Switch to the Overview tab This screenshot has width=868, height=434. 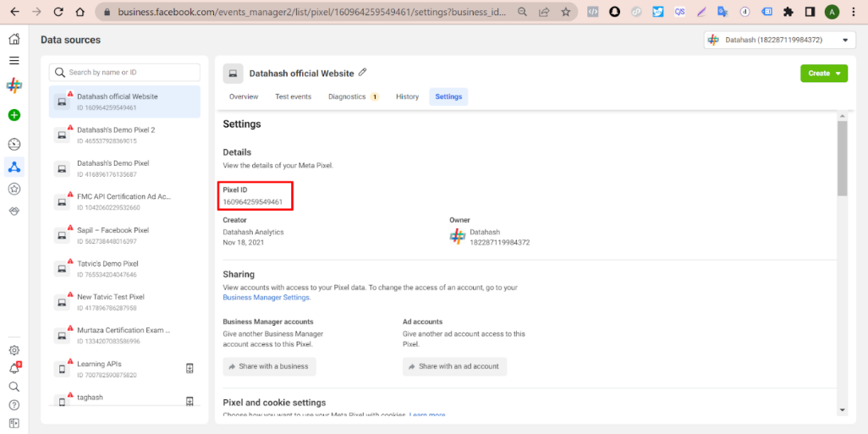[244, 96]
